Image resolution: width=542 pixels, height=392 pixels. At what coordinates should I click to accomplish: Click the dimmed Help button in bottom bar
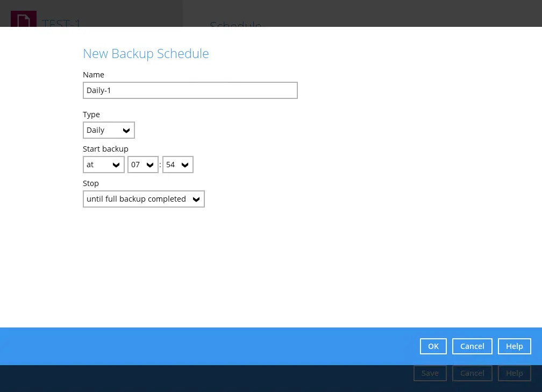514,373
